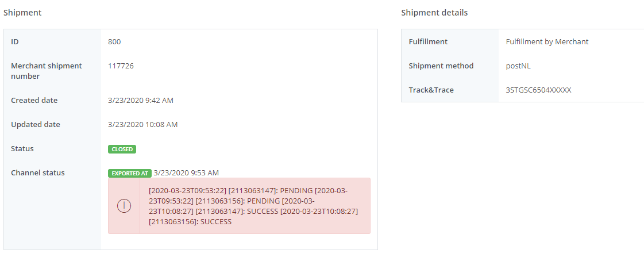Image resolution: width=644 pixels, height=257 pixels.
Task: Click the created date 3/23/2020 9:42 AM
Action: tap(141, 101)
